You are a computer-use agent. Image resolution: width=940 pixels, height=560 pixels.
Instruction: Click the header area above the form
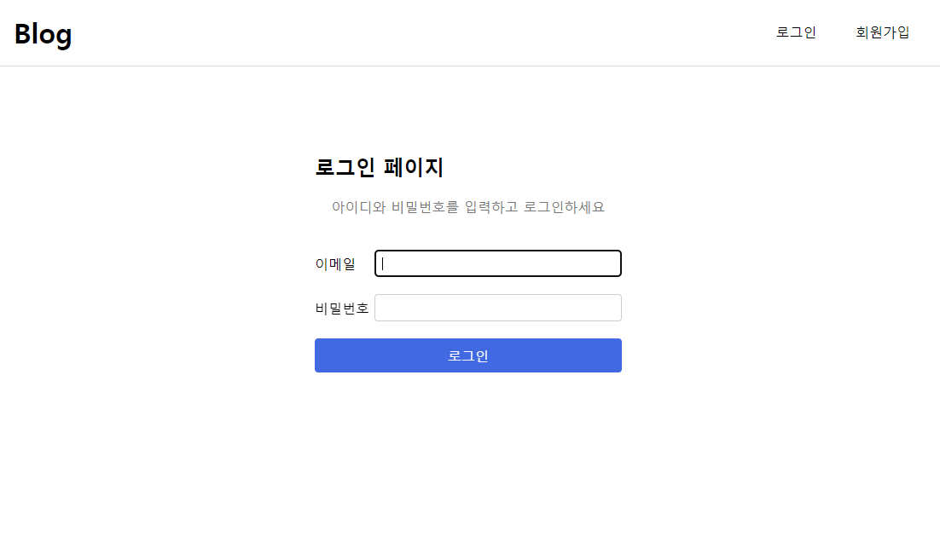(470, 32)
